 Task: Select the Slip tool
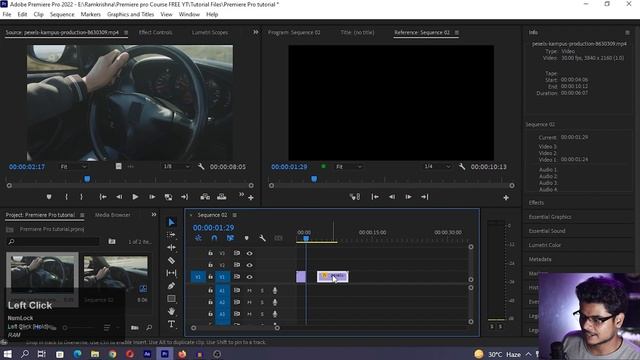tap(171, 273)
